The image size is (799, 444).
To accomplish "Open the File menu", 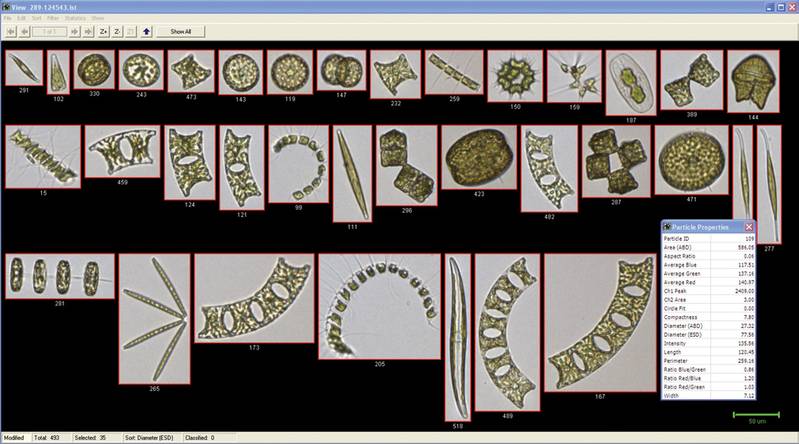I will pyautogui.click(x=8, y=18).
